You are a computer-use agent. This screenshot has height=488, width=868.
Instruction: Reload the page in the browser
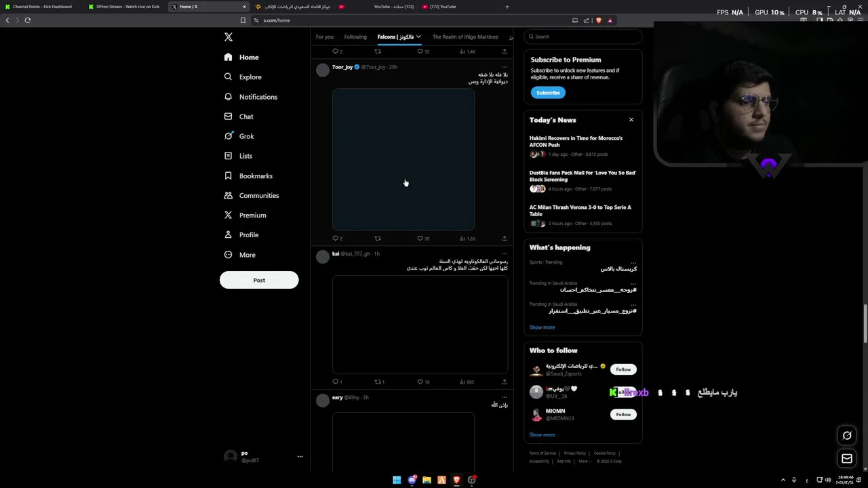28,20
